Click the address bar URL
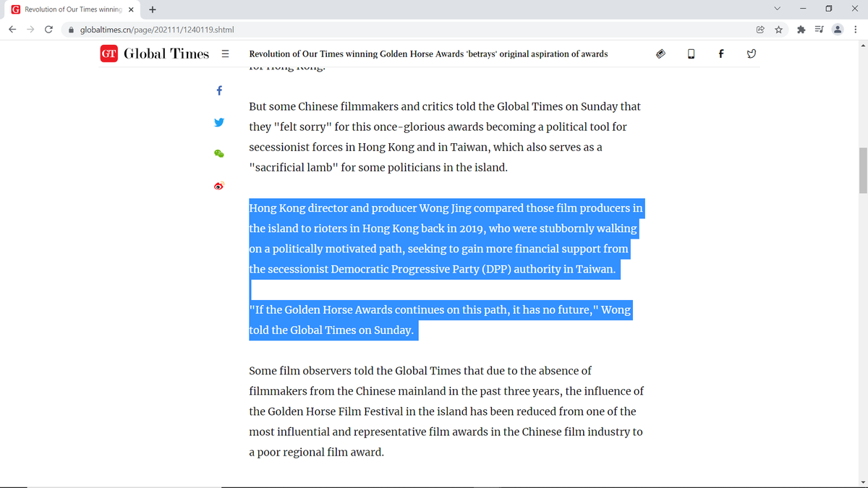The height and width of the screenshot is (488, 868). point(156,30)
